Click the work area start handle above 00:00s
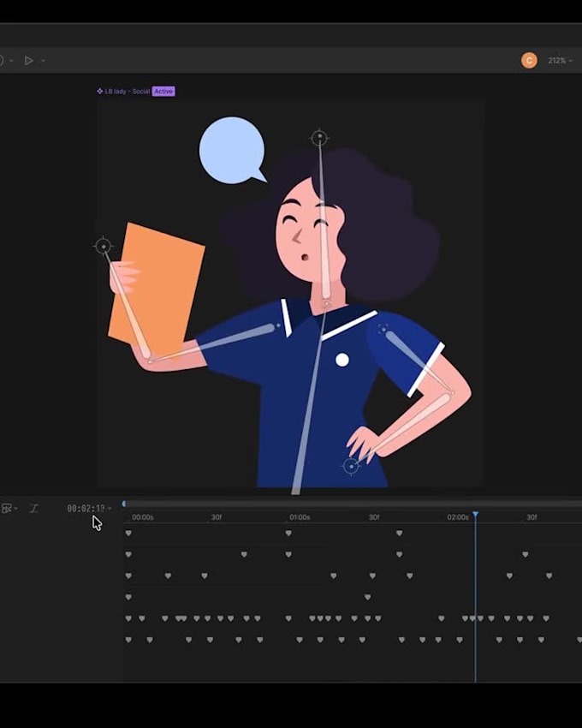 click(x=124, y=504)
